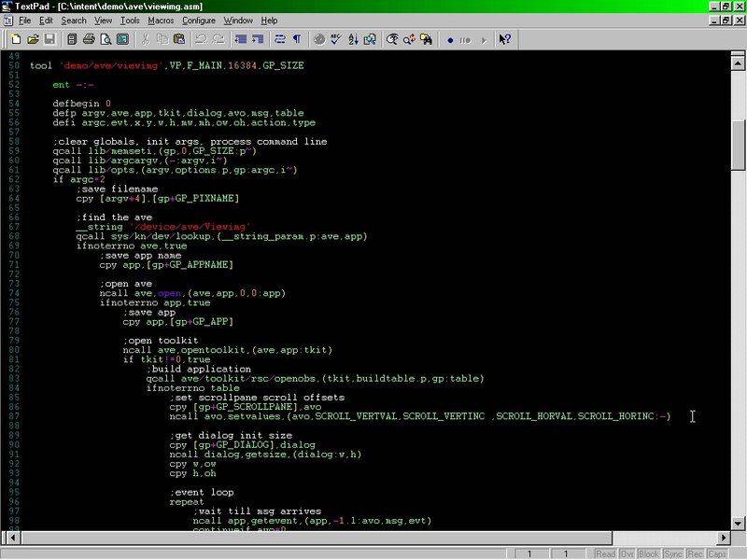The image size is (747, 560).
Task: Open the document control menu icon beside File
Action: pyautogui.click(x=8, y=21)
